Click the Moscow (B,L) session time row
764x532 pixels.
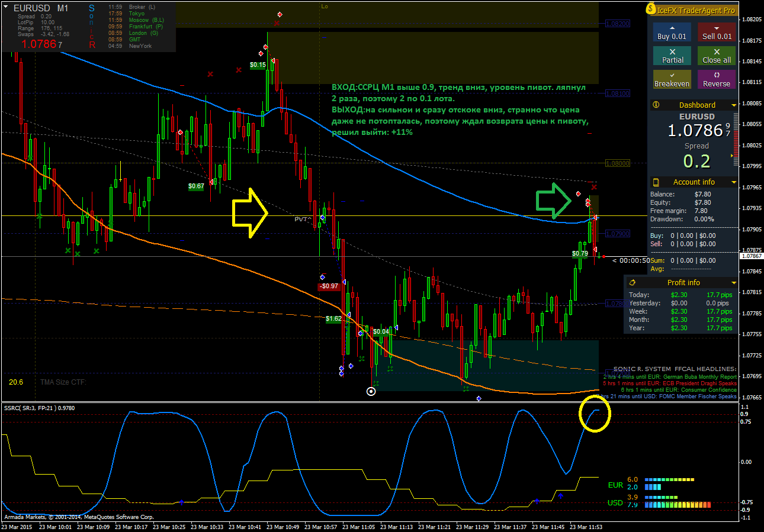click(x=137, y=20)
